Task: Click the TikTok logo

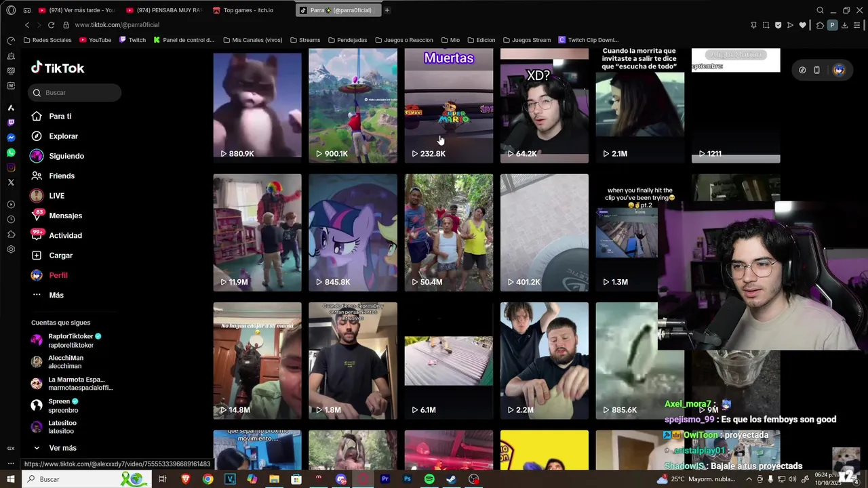Action: [58, 68]
